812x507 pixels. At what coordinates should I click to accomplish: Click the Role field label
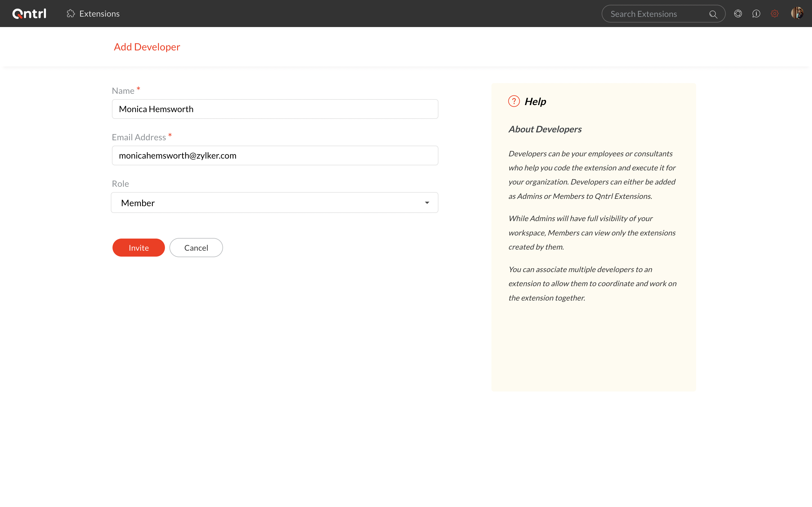(120, 184)
